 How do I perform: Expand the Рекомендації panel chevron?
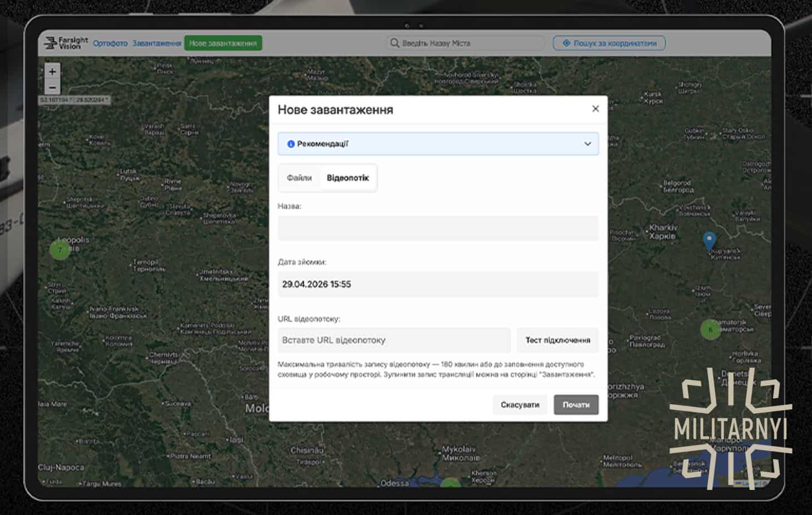pos(587,144)
